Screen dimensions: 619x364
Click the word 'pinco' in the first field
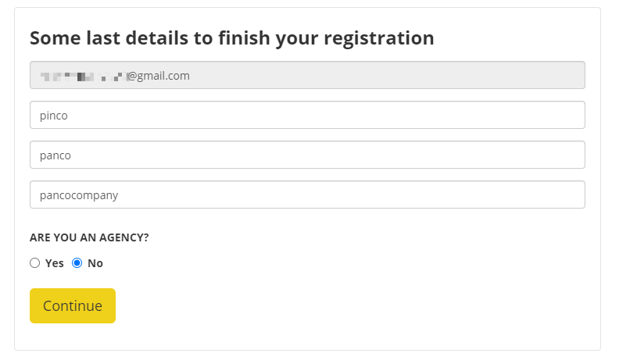[55, 116]
